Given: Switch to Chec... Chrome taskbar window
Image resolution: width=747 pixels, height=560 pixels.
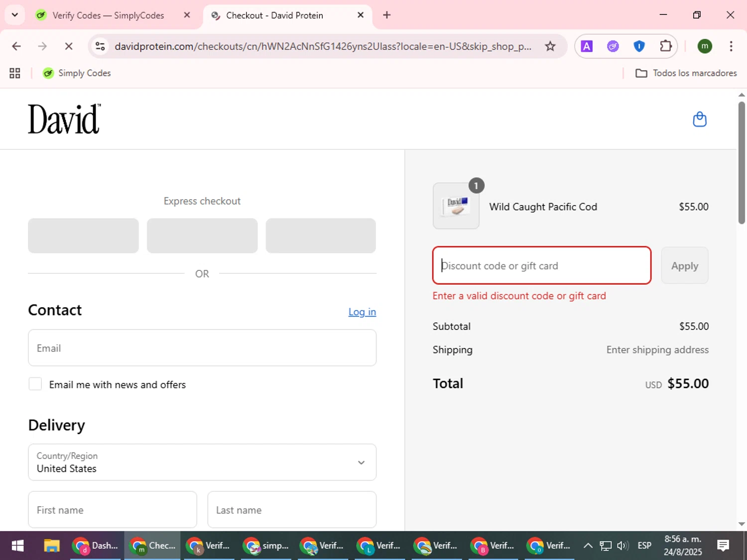Looking at the screenshot, I should click(152, 546).
